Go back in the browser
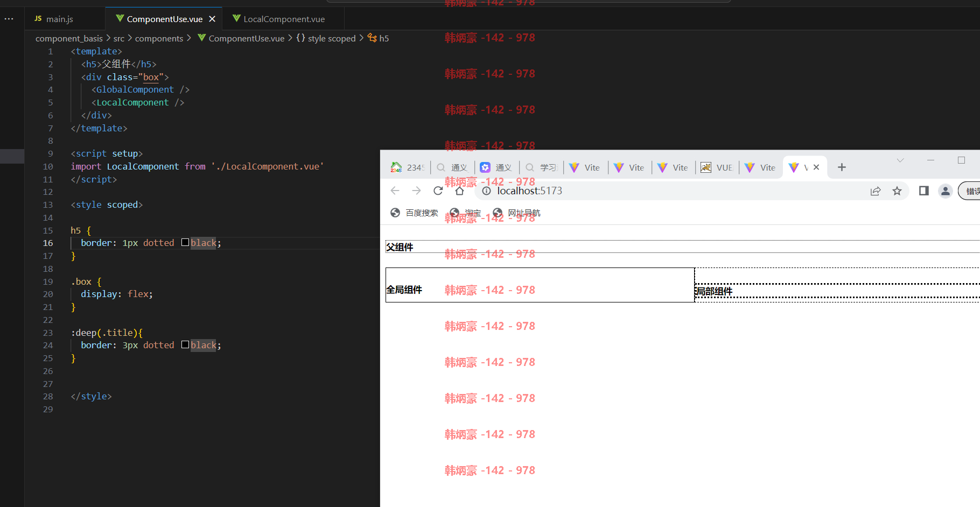 [x=395, y=191]
